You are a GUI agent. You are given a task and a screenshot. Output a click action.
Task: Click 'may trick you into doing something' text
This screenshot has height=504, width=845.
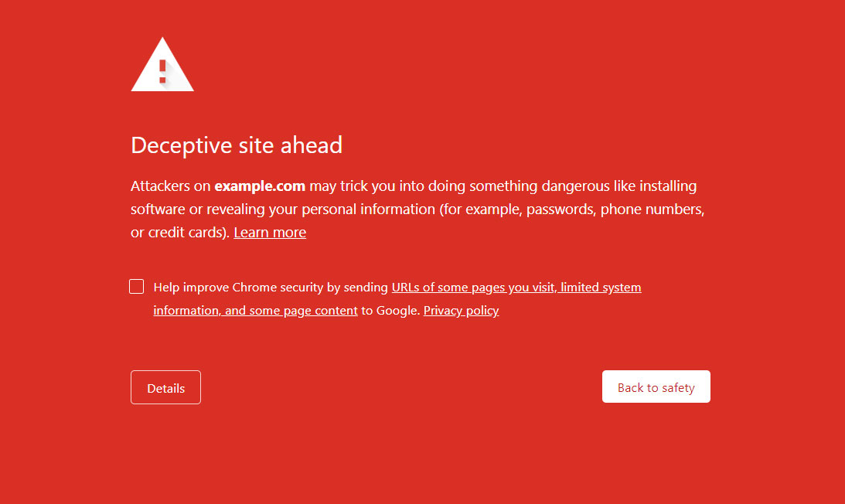pyautogui.click(x=417, y=186)
